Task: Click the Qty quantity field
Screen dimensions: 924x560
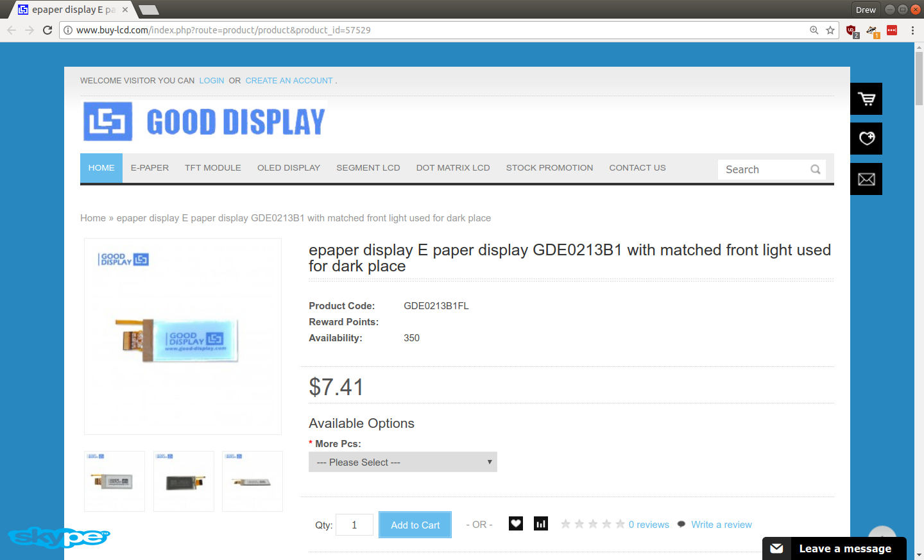Action: point(354,525)
